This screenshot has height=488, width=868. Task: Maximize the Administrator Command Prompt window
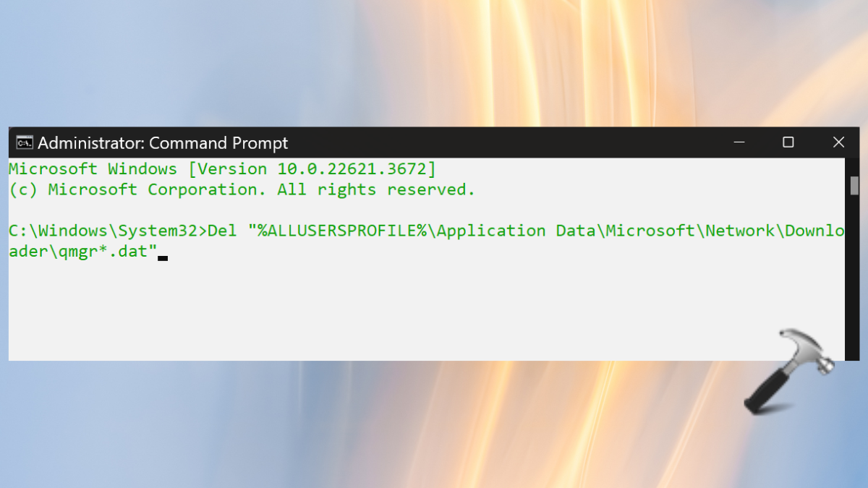(788, 142)
